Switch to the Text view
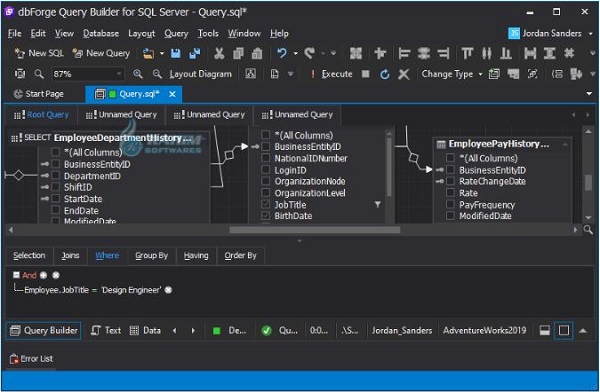The width and height of the screenshot is (600, 392). coord(106,330)
